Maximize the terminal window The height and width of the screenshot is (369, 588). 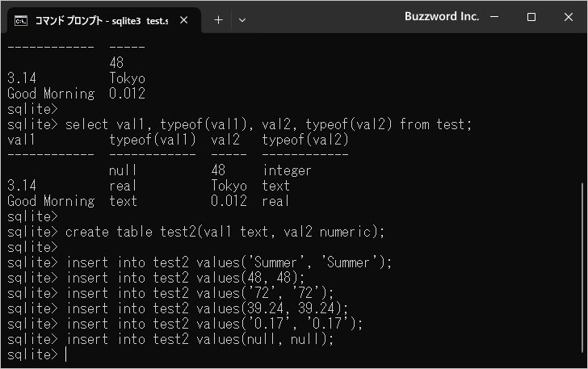coord(531,17)
